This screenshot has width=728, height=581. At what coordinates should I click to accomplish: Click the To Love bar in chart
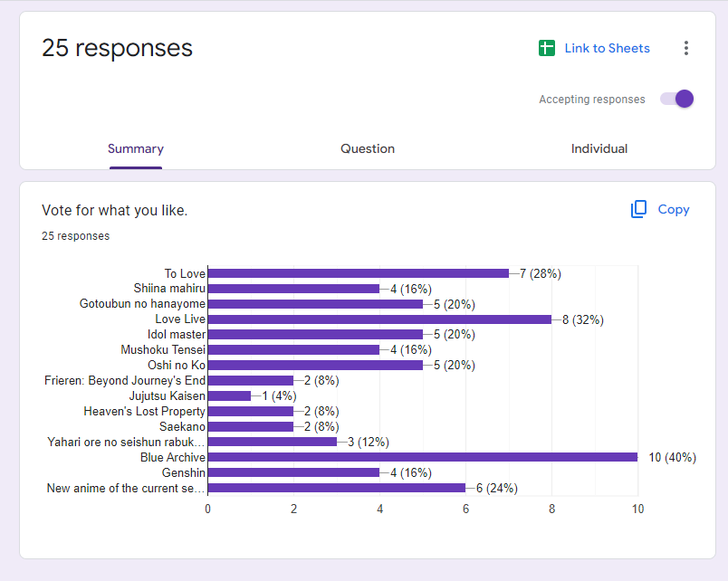tap(359, 273)
